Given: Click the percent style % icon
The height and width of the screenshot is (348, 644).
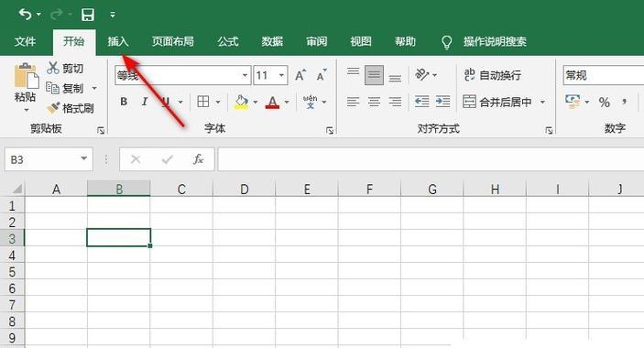Looking at the screenshot, I should [605, 103].
